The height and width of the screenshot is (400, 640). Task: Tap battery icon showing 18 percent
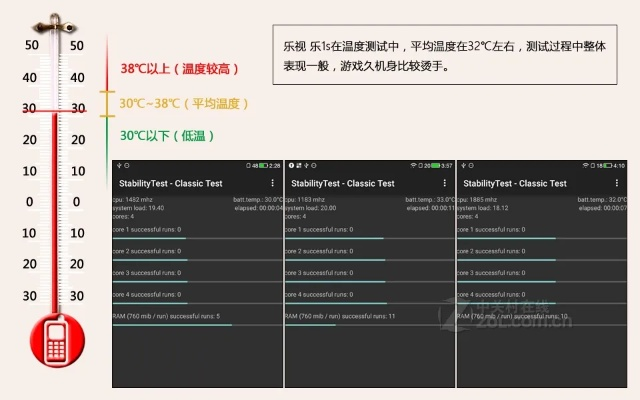pos(608,165)
